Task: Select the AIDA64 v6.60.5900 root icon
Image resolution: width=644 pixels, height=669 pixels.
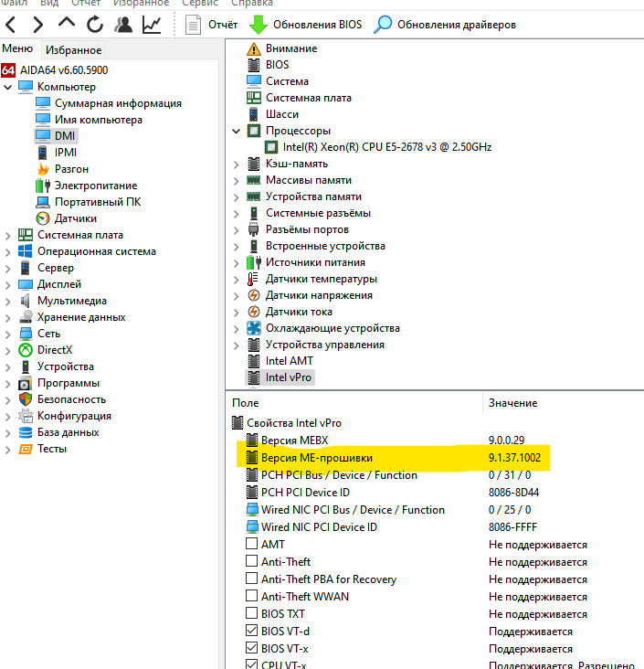Action: [8, 70]
